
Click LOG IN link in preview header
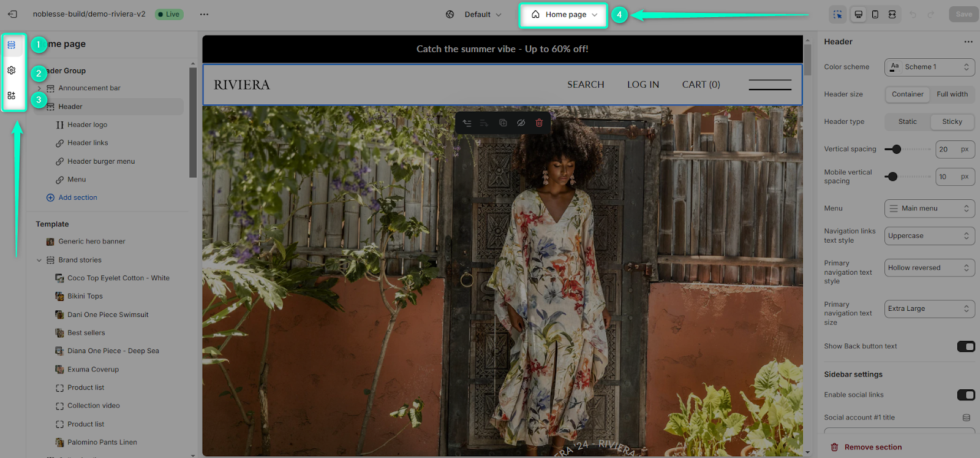643,85
